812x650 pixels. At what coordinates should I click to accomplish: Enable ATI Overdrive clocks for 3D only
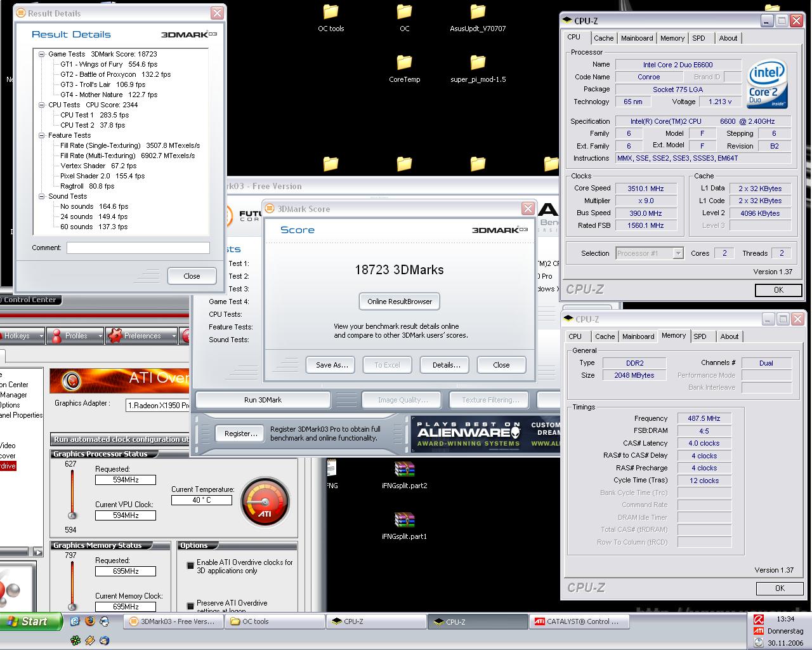tap(190, 565)
